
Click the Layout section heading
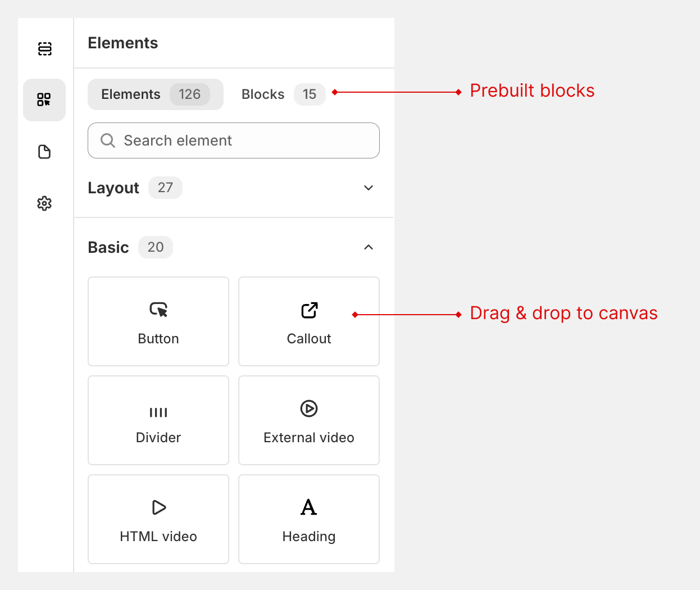[x=113, y=188]
